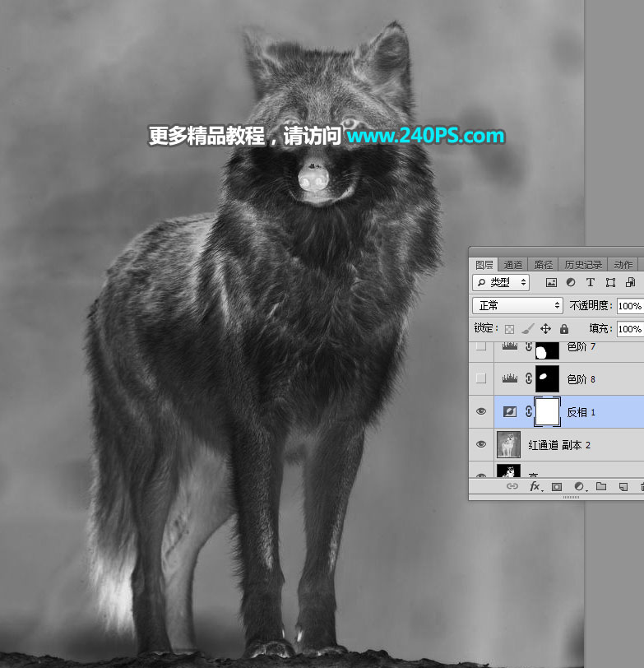Create a new group folder
Image resolution: width=644 pixels, height=668 pixels.
click(x=601, y=487)
